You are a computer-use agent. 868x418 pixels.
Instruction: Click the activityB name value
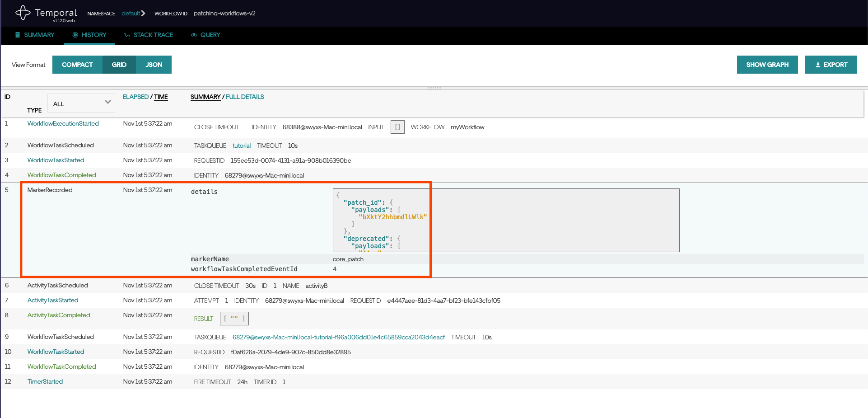click(x=317, y=286)
